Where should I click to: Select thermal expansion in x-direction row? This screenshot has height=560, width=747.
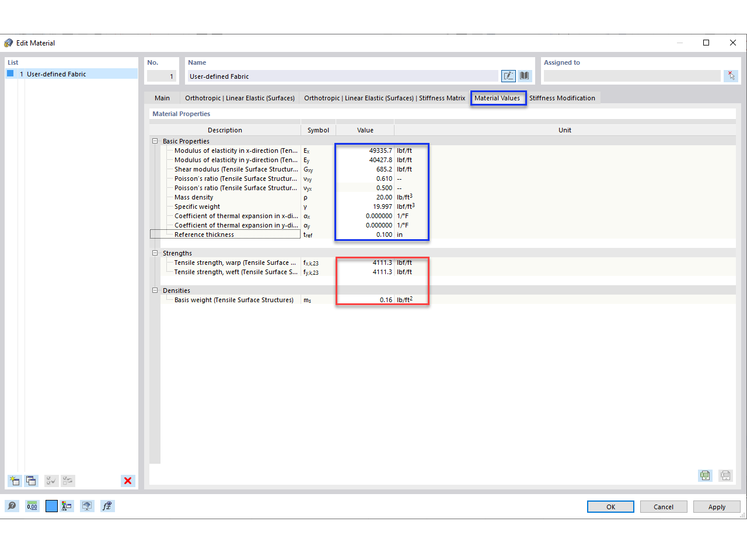click(x=236, y=216)
